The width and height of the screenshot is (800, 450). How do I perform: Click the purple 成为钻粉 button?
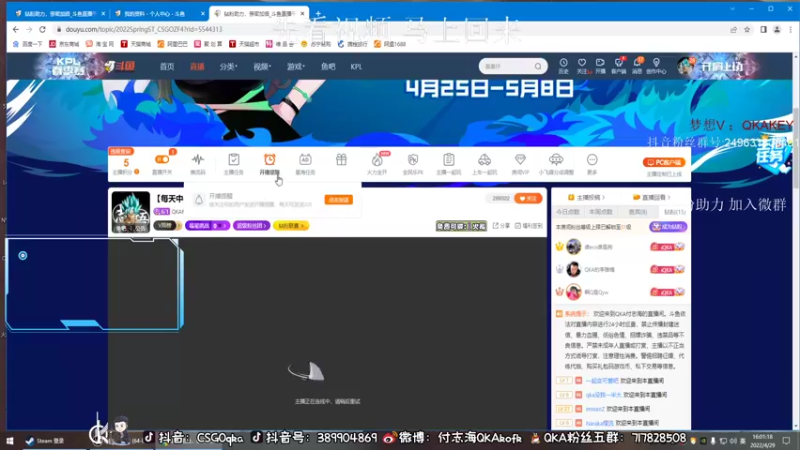[x=668, y=227]
